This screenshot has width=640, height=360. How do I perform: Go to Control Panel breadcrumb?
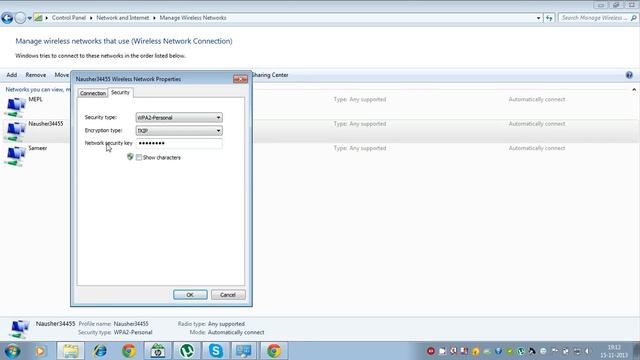coord(69,18)
